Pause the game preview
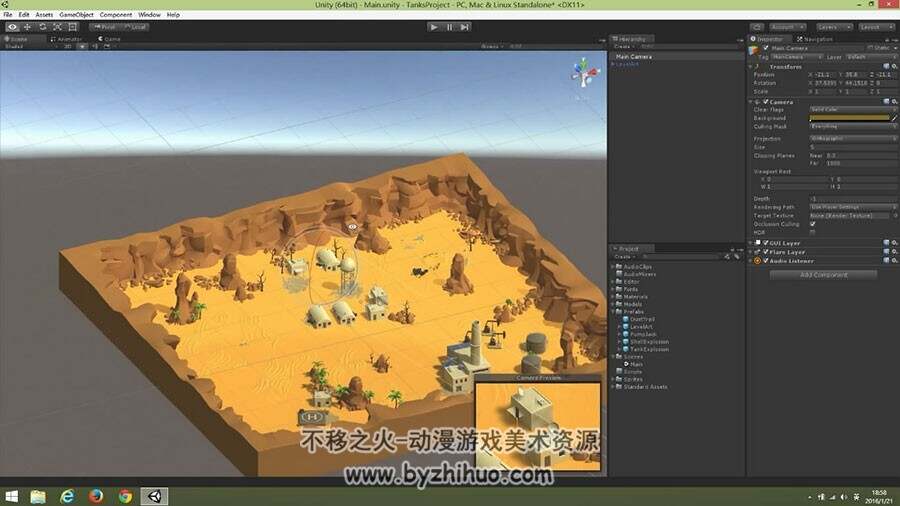The width and height of the screenshot is (900, 506). [x=449, y=27]
